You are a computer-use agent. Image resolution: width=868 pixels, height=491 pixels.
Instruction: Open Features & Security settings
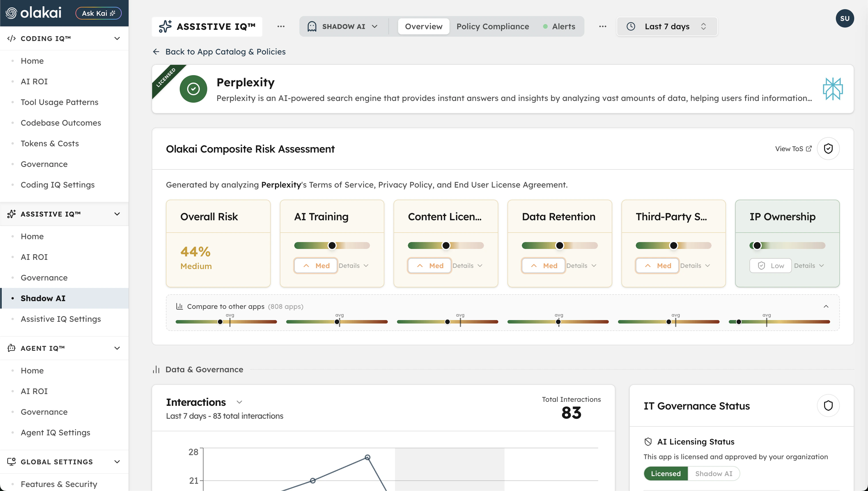(59, 484)
